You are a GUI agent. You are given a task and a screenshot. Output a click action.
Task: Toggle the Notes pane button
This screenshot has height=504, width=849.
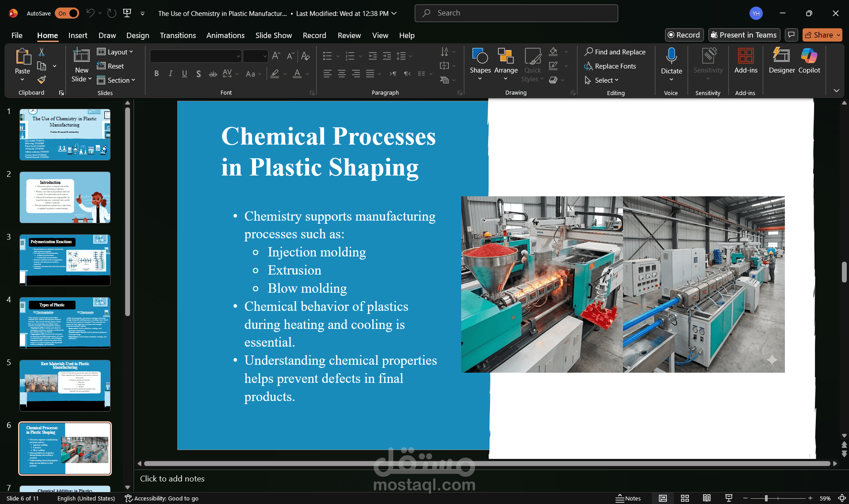click(x=628, y=498)
